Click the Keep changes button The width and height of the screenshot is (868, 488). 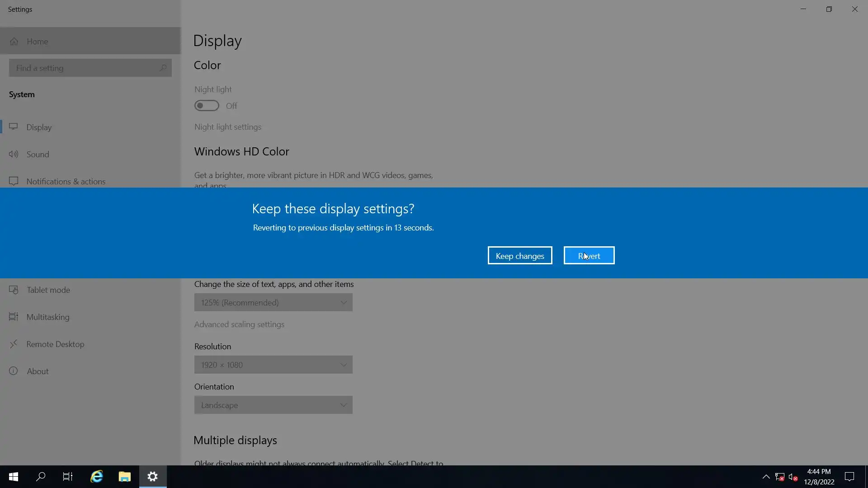click(520, 256)
